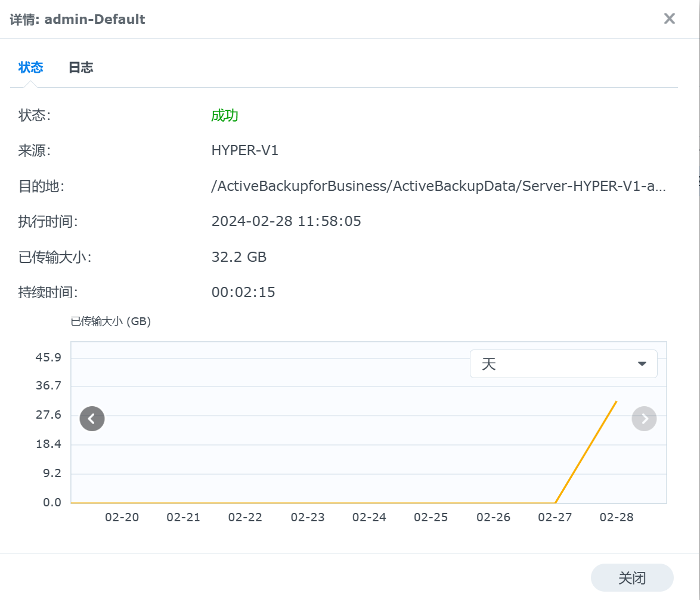Click the 目的地: field label

(41, 186)
